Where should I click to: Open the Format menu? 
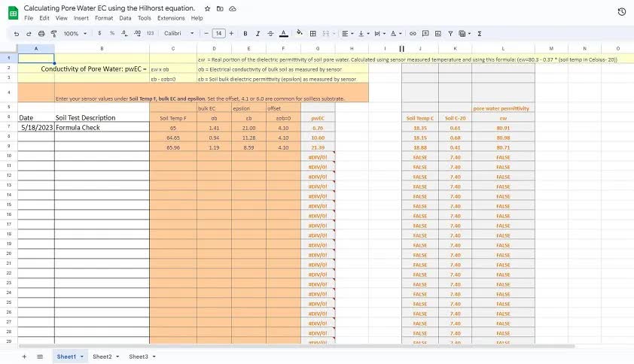coord(104,18)
